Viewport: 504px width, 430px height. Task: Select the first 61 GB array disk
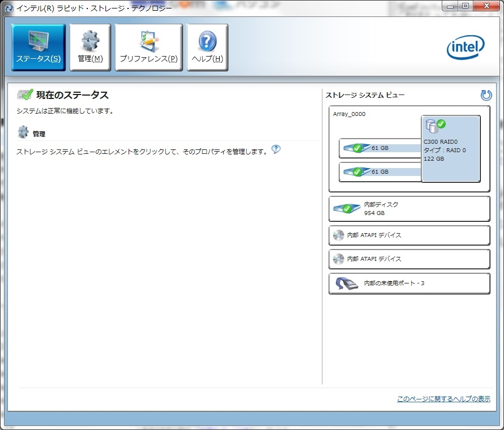point(380,148)
